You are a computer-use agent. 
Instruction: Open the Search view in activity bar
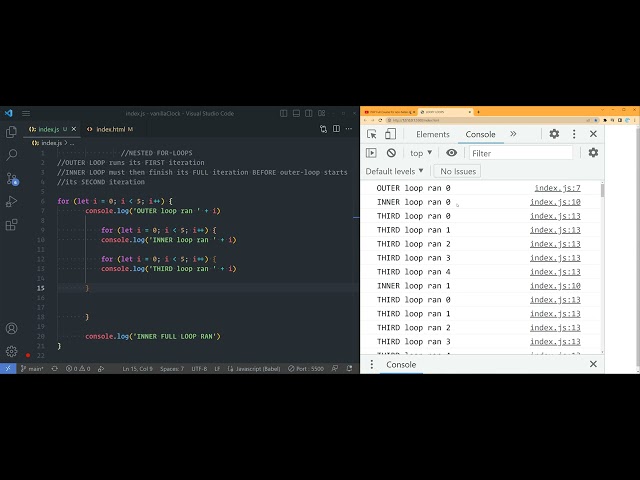pos(11,155)
